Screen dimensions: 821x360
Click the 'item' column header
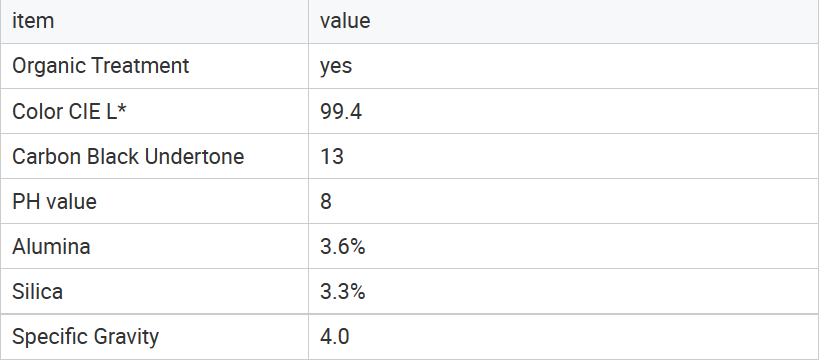click(x=154, y=21)
